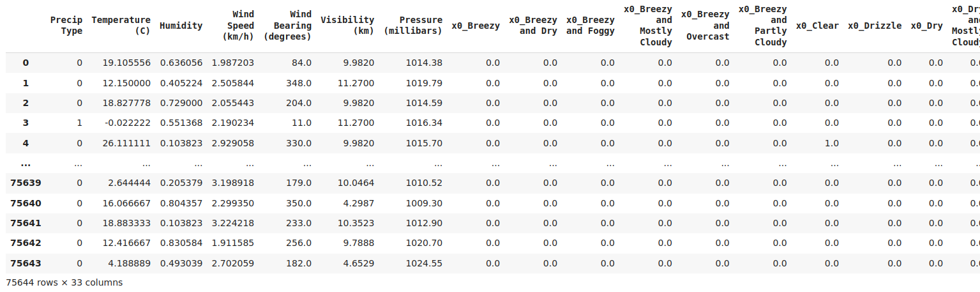Select row index 75643
The width and height of the screenshot is (980, 292).
(26, 263)
